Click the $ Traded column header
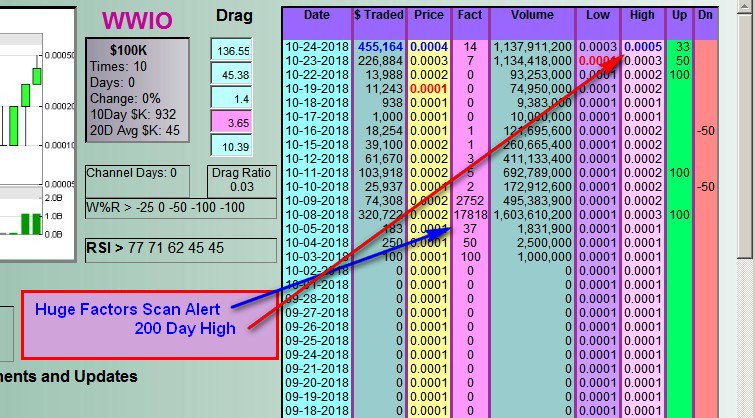Image resolution: width=755 pixels, height=418 pixels. pyautogui.click(x=379, y=15)
